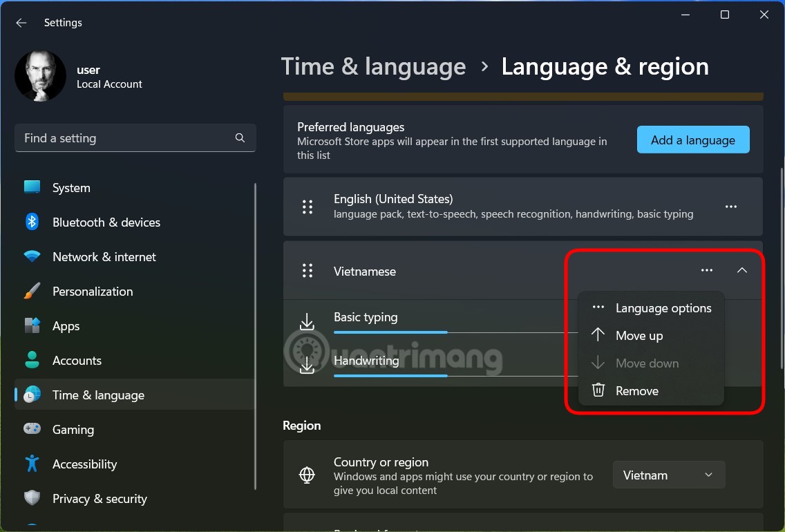The image size is (785, 532).
Task: Click the search magnifier in Find a setting
Action: pos(239,138)
